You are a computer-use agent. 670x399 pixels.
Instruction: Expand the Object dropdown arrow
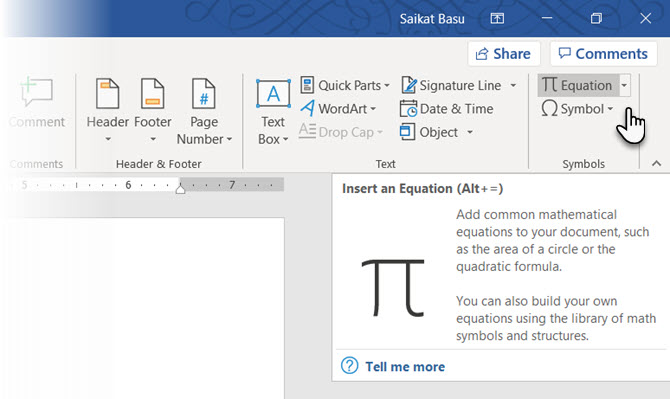pos(470,132)
